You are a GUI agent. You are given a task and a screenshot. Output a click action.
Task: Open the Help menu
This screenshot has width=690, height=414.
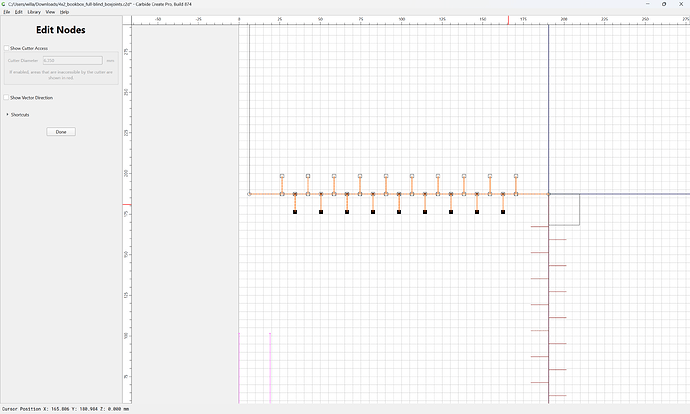click(x=64, y=12)
